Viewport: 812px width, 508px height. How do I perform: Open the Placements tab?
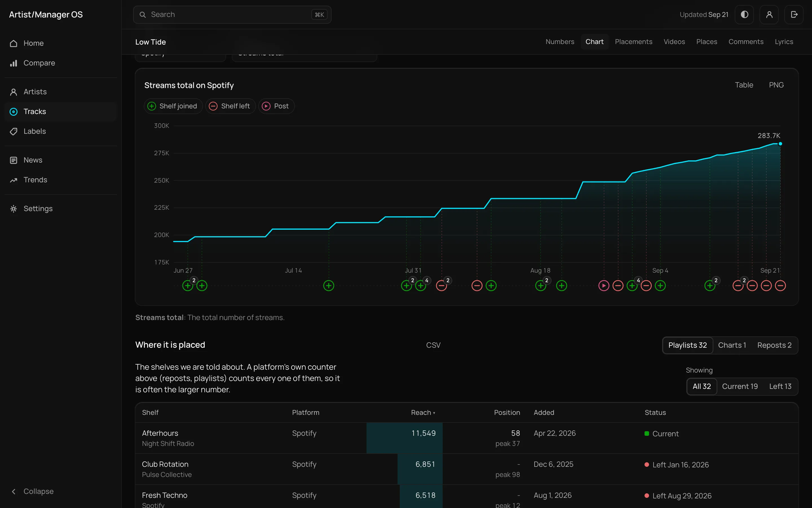[x=634, y=42]
